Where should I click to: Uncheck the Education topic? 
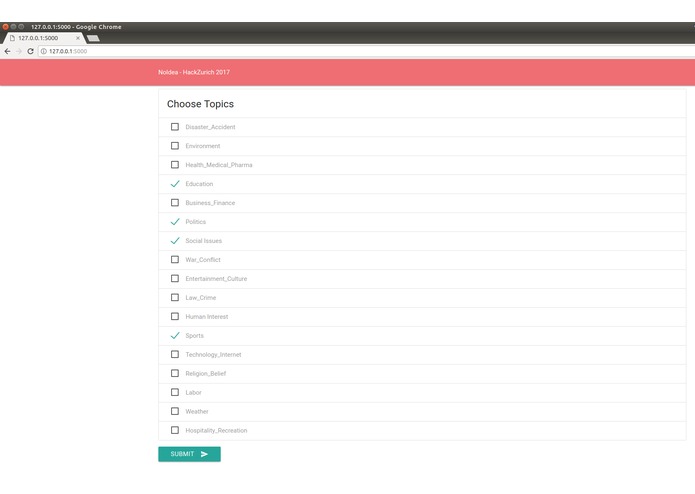click(x=175, y=184)
